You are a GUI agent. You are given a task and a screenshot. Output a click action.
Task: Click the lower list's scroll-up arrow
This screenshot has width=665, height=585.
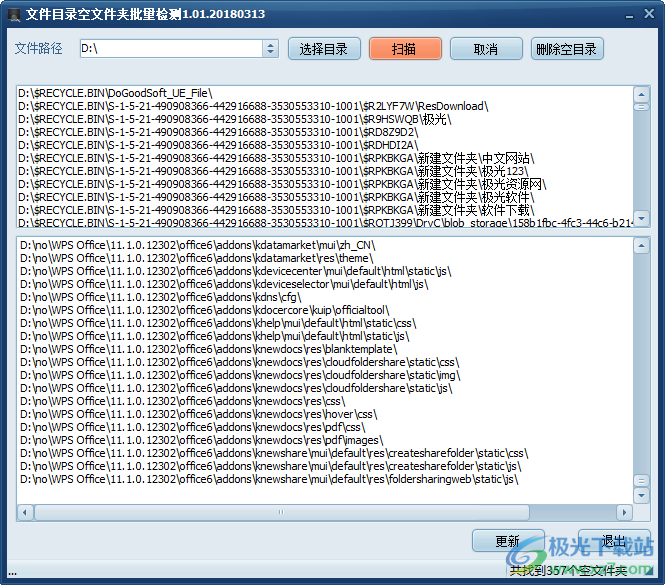click(x=641, y=245)
